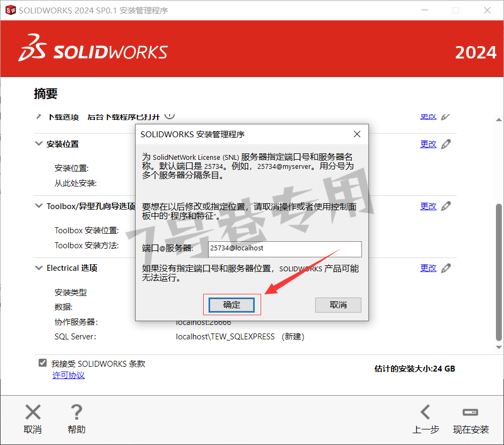Click pencil edit icon for 下载选项 row
Screen dimensions: 504x445
click(446, 117)
